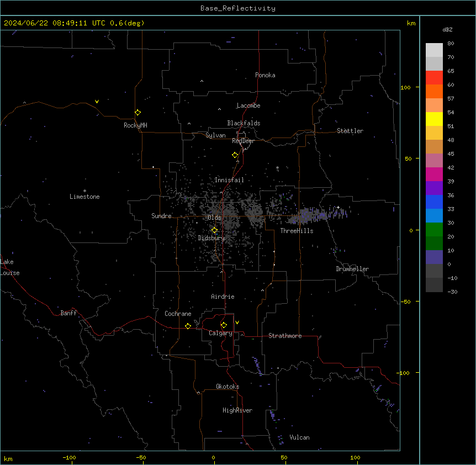Pick the purple 39 dBZ legend swatch
Image resolution: width=476 pixels, height=465 pixels.
pyautogui.click(x=434, y=188)
